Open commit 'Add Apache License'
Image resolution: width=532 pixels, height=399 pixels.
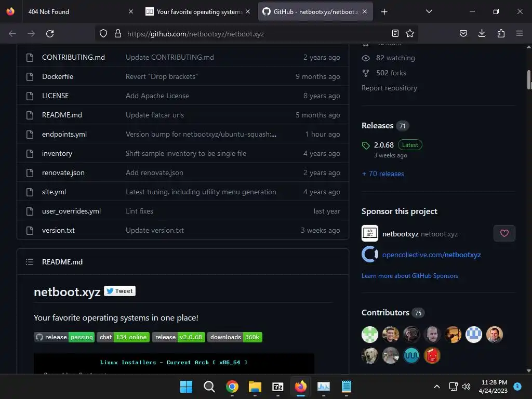coord(157,96)
